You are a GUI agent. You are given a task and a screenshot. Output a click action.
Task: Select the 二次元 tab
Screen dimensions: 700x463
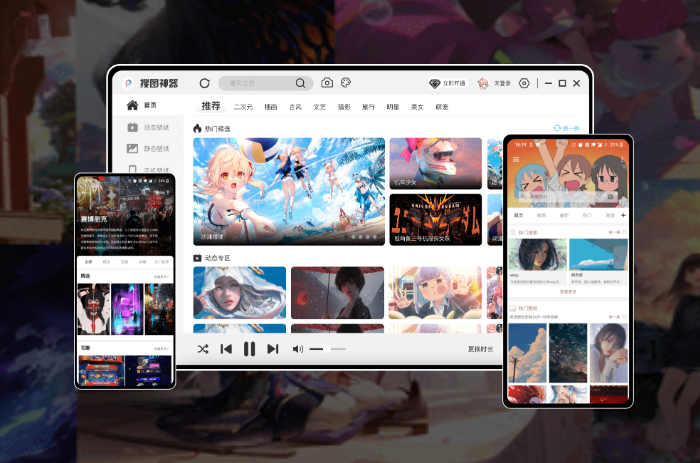coord(243,107)
